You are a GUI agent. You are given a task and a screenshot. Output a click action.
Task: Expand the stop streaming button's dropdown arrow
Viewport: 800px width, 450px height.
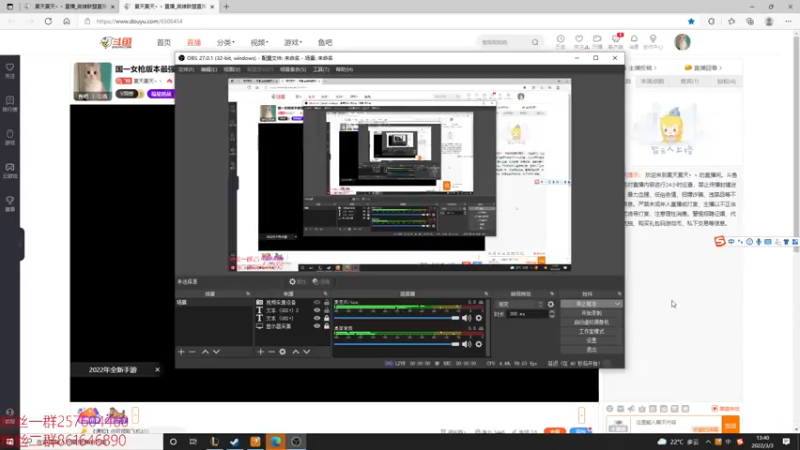point(617,304)
